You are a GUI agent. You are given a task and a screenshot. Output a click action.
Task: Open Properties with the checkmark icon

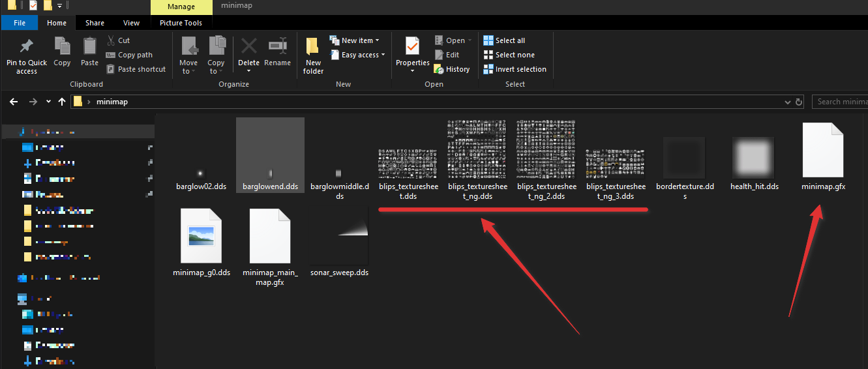pos(412,47)
